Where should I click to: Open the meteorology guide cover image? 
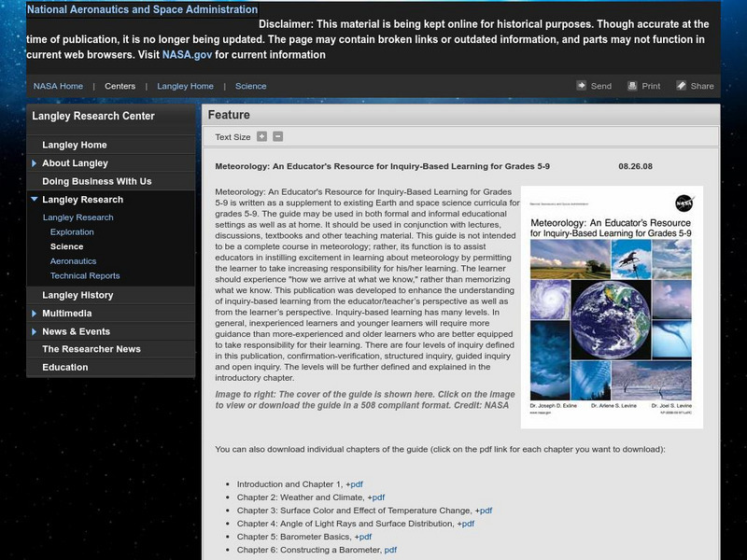(x=612, y=307)
